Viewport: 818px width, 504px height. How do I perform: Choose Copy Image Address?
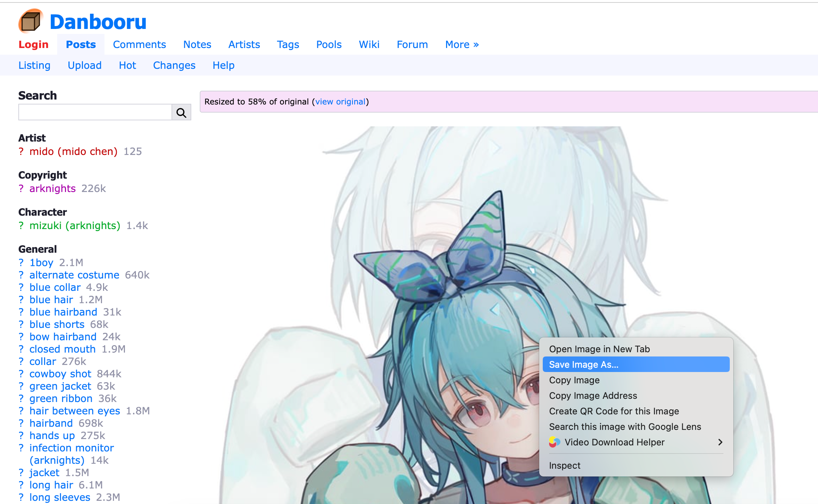click(636, 396)
